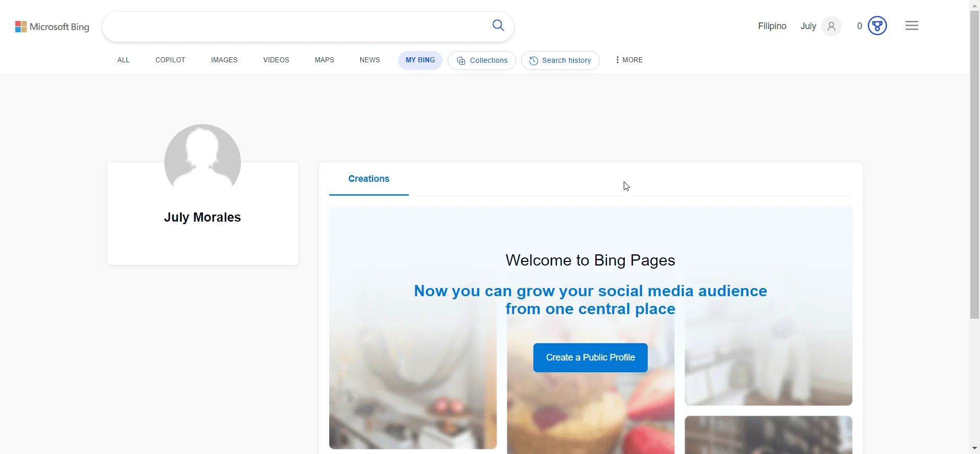
Task: View Search history
Action: (x=560, y=60)
